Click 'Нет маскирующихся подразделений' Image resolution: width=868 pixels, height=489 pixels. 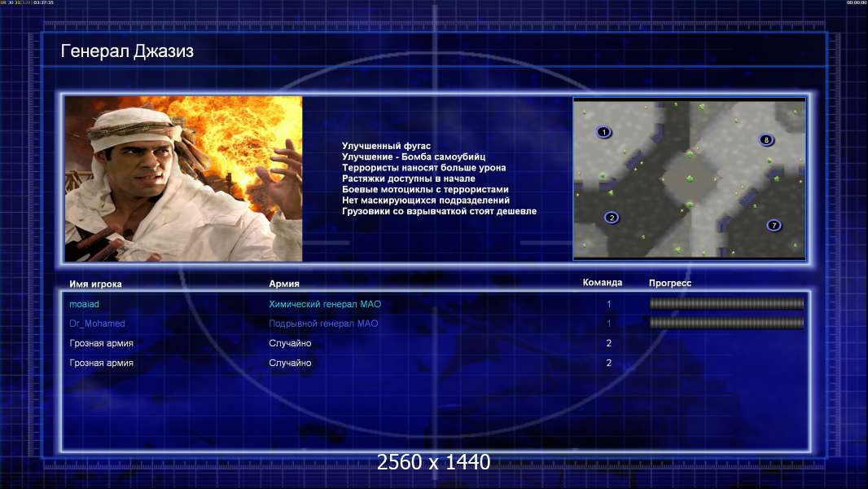(x=426, y=200)
